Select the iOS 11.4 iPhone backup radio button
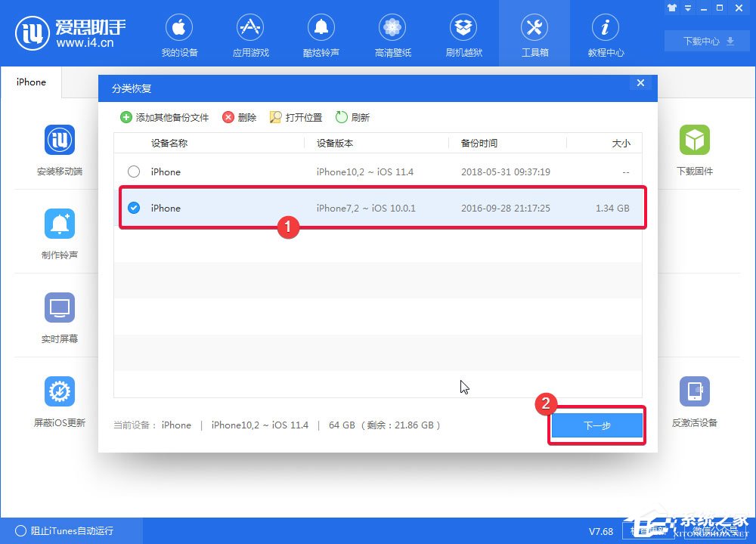The width and height of the screenshot is (756, 544). coord(134,172)
